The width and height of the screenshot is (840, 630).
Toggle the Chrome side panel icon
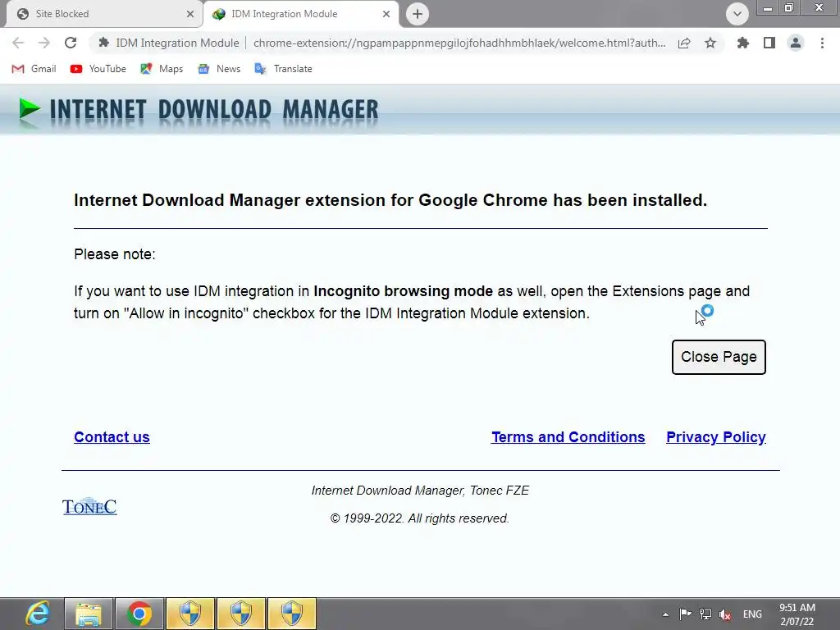tap(769, 43)
